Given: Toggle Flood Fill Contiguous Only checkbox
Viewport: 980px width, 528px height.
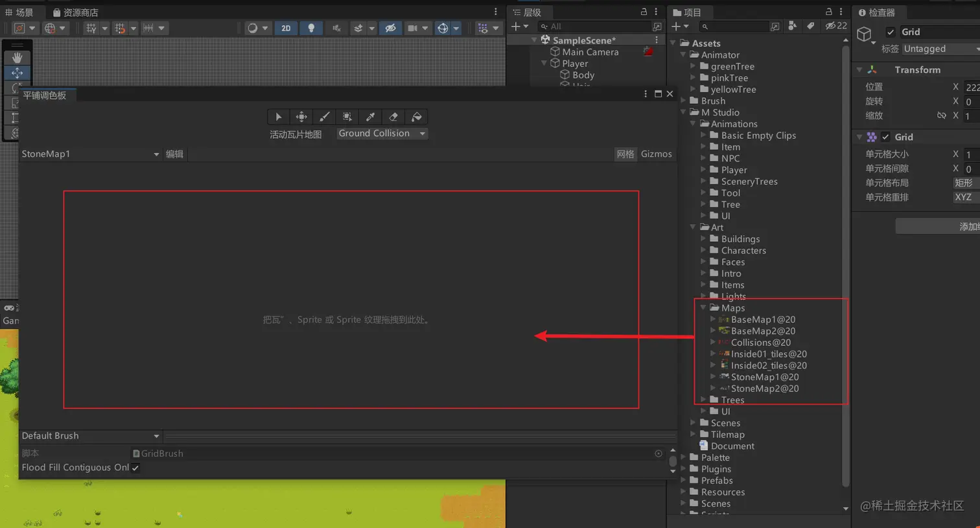Looking at the screenshot, I should coord(135,468).
